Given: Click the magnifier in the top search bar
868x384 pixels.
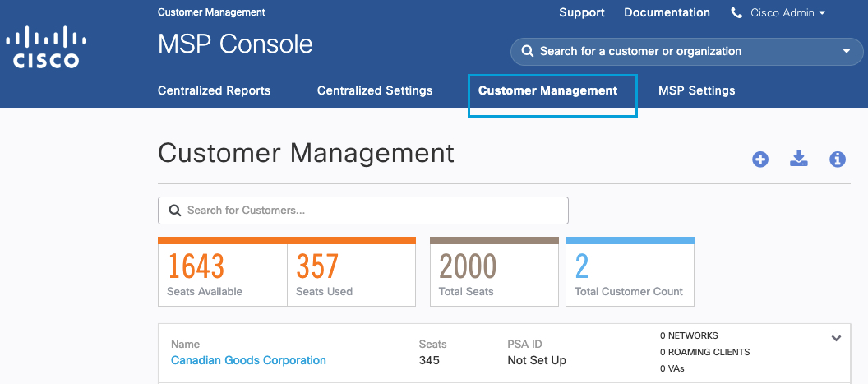Looking at the screenshot, I should click(527, 52).
